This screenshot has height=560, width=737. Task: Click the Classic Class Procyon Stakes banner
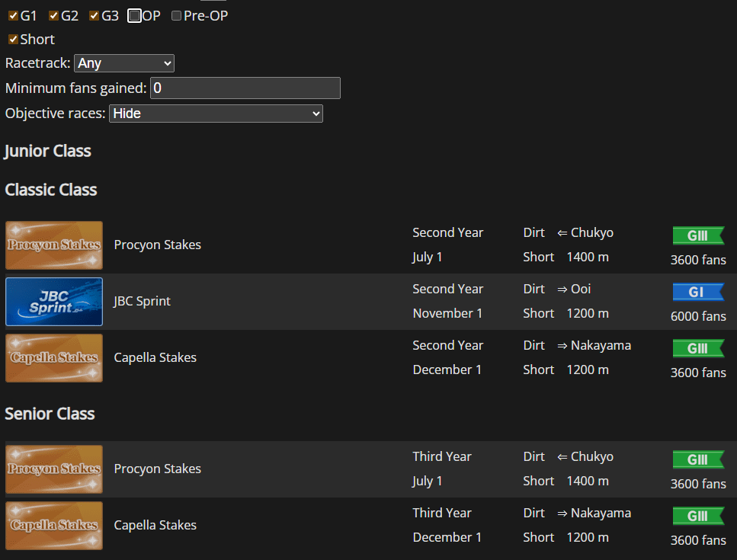click(x=54, y=245)
